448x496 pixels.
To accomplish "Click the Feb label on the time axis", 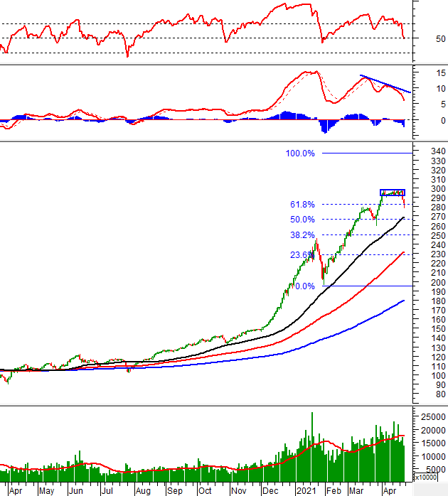I will tap(334, 491).
